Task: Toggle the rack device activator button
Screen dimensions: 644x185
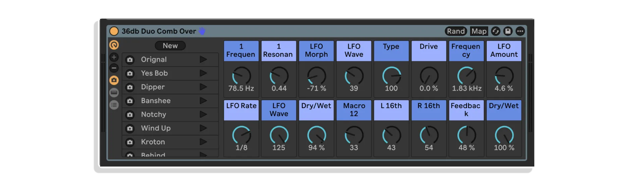Action: [x=114, y=31]
